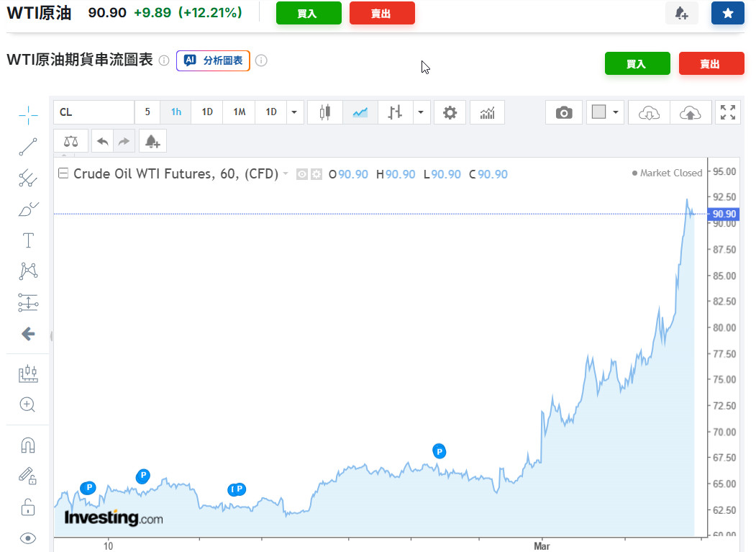Expand the time interval dropdown arrow
Image resolution: width=756 pixels, height=552 pixels.
coord(294,112)
